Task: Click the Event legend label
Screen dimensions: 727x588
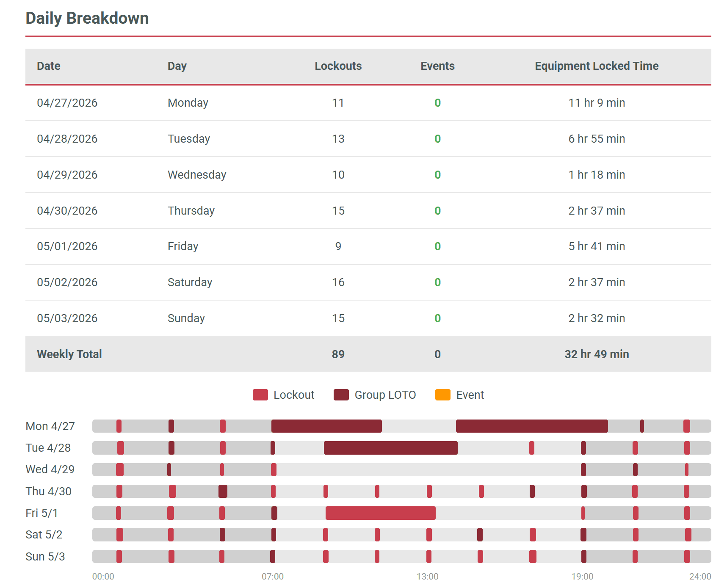Action: [470, 395]
